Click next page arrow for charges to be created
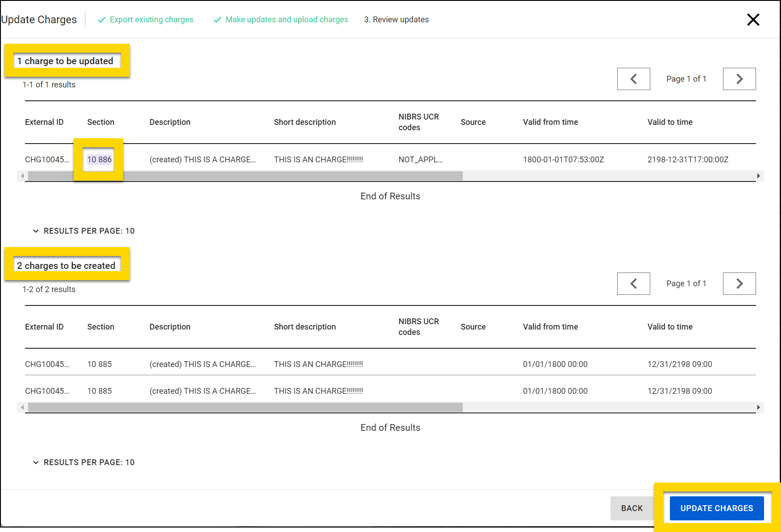The width and height of the screenshot is (781, 532). [739, 283]
